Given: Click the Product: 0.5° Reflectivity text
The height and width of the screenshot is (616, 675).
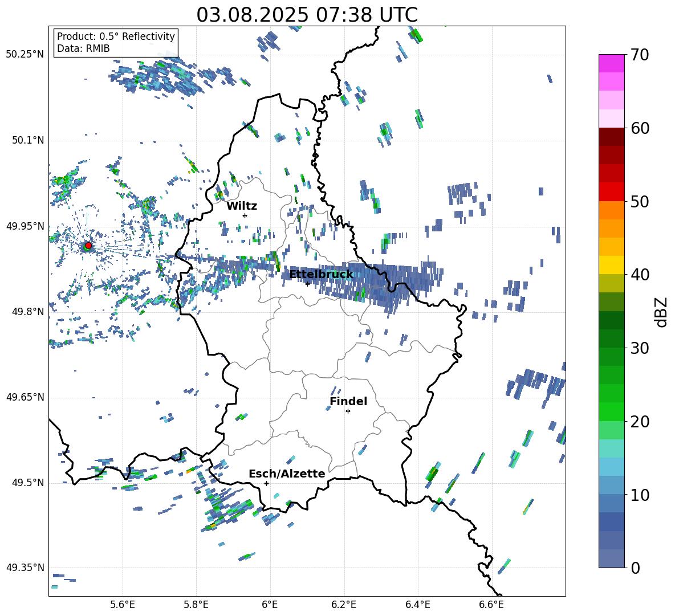Looking at the screenshot, I should coord(116,36).
